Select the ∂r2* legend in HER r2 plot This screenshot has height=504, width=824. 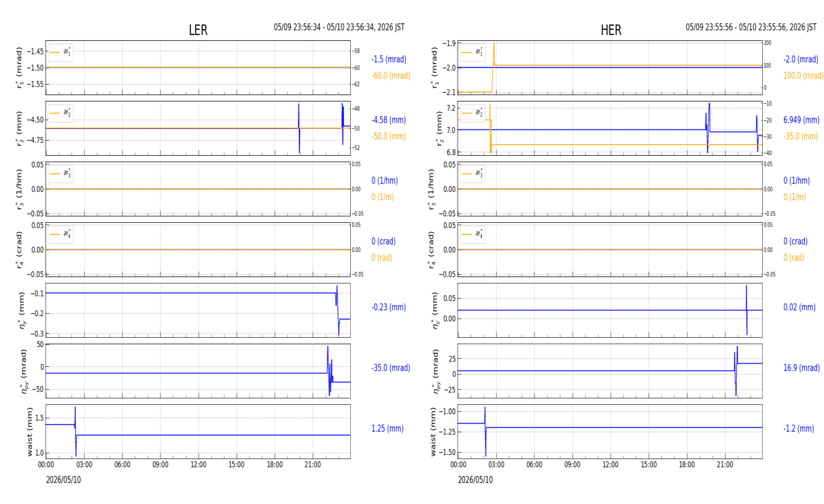[472, 113]
